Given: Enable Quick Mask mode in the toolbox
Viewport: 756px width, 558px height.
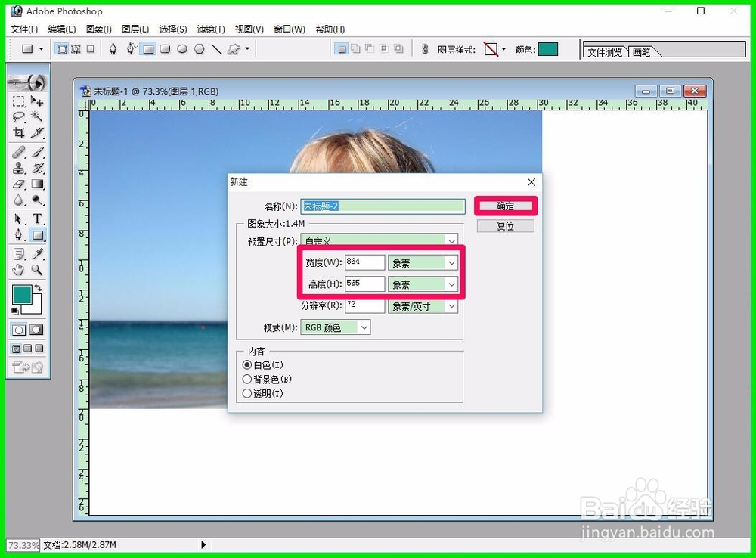Looking at the screenshot, I should [x=36, y=330].
